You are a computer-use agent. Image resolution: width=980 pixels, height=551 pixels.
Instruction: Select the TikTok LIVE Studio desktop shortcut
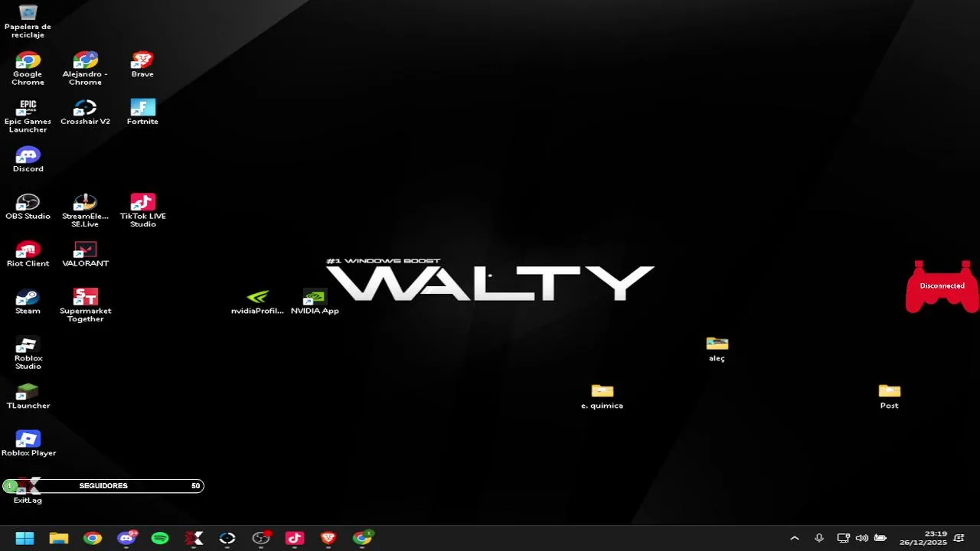[142, 211]
